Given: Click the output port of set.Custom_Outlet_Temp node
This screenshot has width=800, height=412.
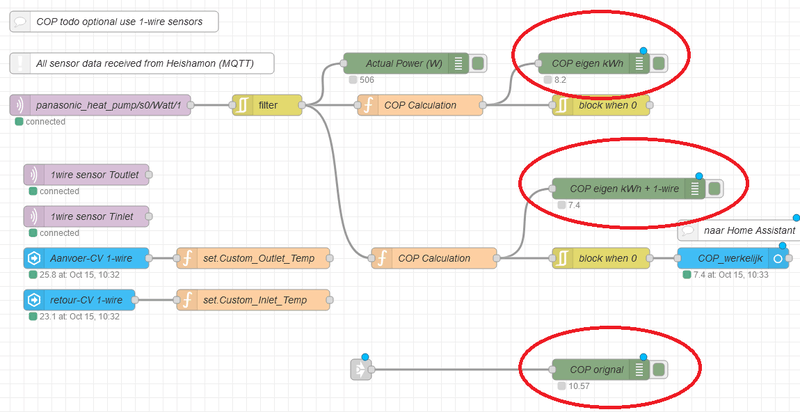Looking at the screenshot, I should [330, 258].
